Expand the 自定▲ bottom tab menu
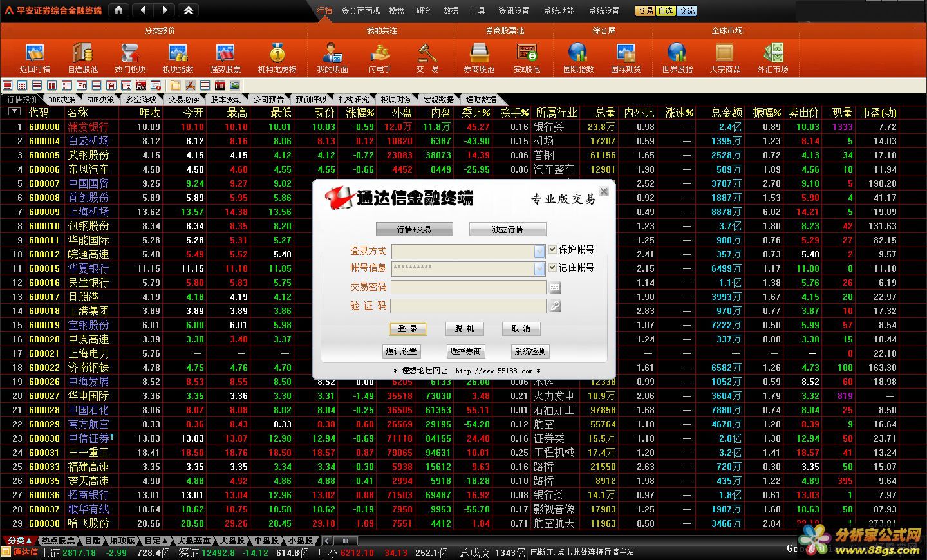 click(156, 541)
